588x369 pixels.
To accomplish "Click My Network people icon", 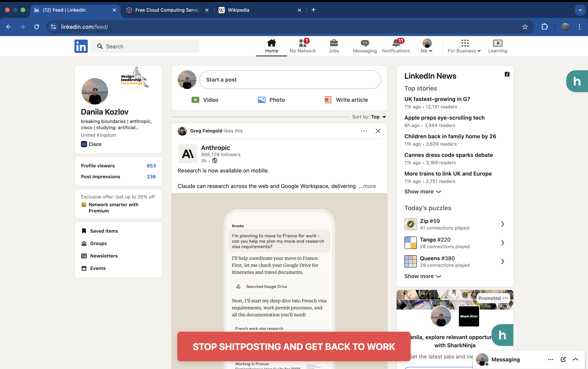I will tap(303, 43).
